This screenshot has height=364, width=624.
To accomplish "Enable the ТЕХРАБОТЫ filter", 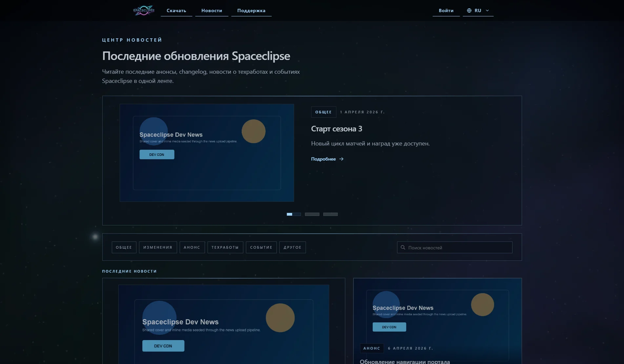I will 225,247.
